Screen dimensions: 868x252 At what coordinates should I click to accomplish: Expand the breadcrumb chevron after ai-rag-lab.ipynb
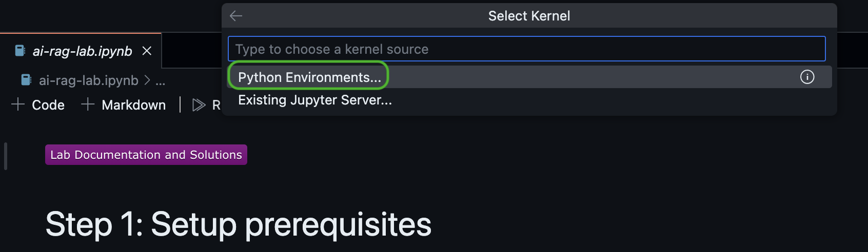coord(147,80)
